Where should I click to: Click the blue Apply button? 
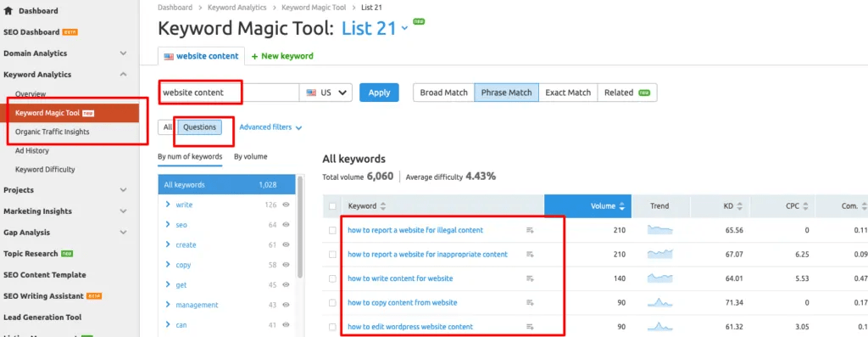coord(379,93)
